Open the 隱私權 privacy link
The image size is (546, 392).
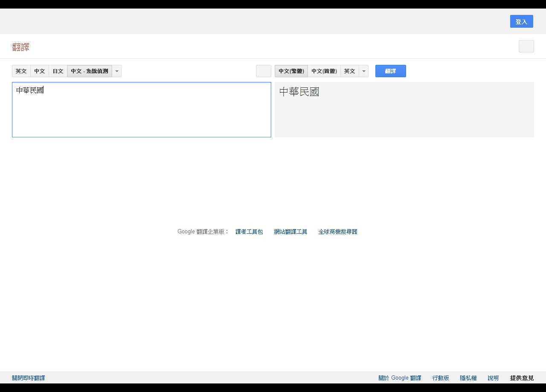pyautogui.click(x=468, y=378)
